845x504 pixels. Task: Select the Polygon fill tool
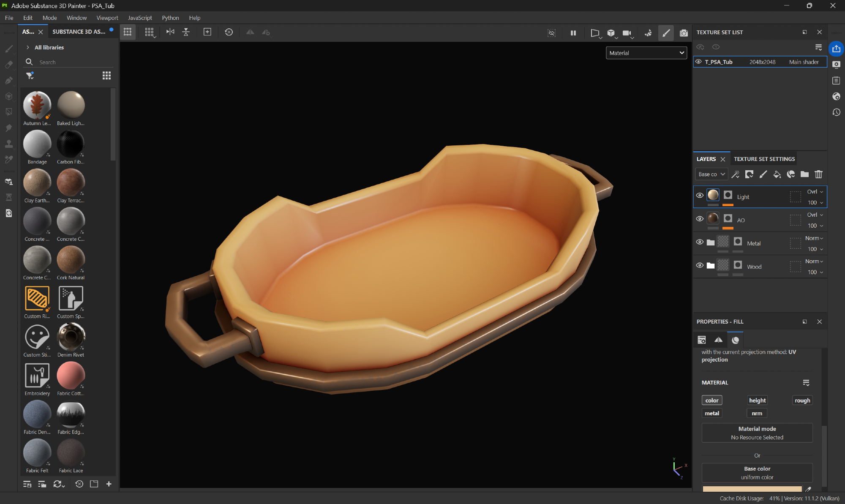click(9, 112)
